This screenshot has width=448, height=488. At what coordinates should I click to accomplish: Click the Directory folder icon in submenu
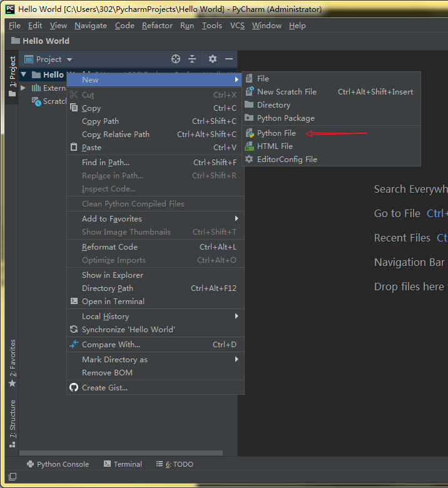pos(249,104)
